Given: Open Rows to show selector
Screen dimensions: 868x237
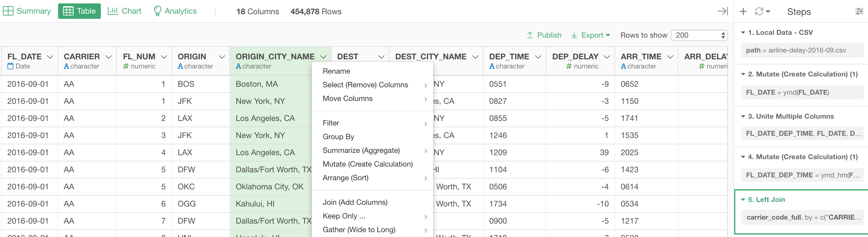Looking at the screenshot, I should click(699, 35).
